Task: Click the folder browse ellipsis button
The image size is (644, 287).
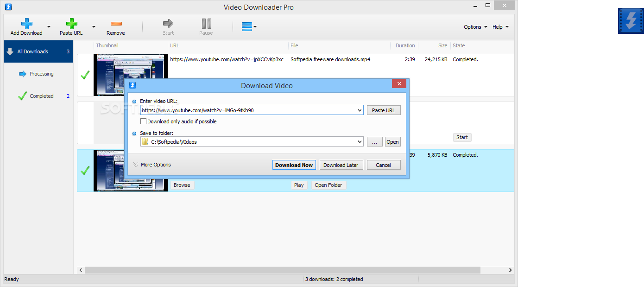Action: 375,142
